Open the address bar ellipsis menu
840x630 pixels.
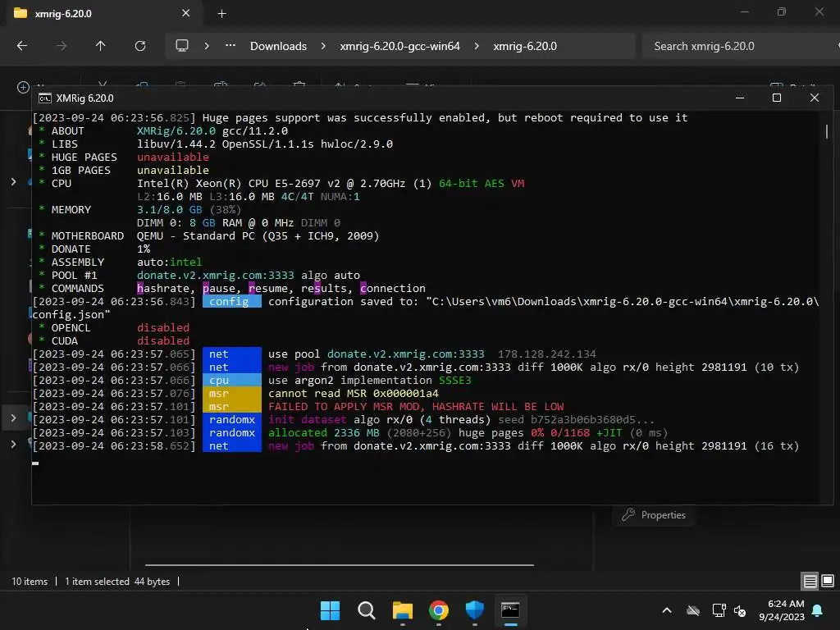(x=231, y=46)
